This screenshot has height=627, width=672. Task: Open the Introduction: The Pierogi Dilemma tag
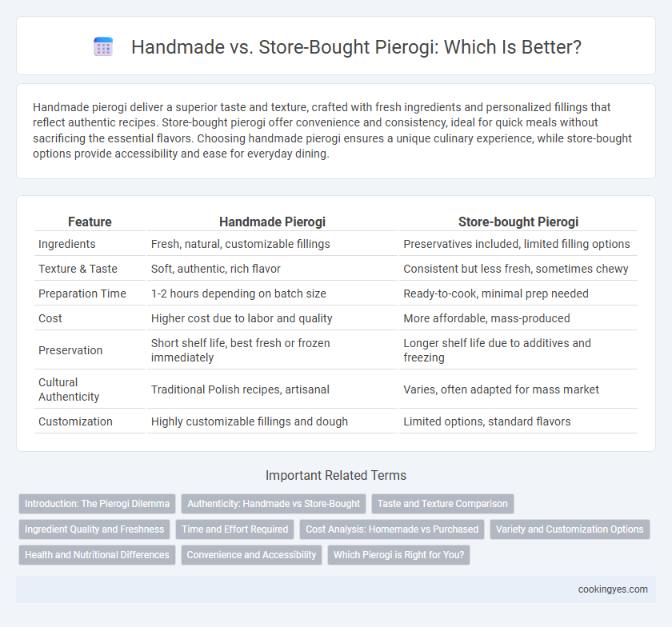point(98,504)
